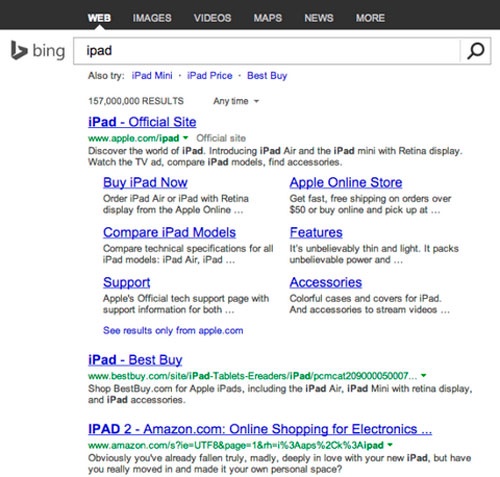Open the arrow beside the bestbuy.com URL
The height and width of the screenshot is (477, 500).
424,375
